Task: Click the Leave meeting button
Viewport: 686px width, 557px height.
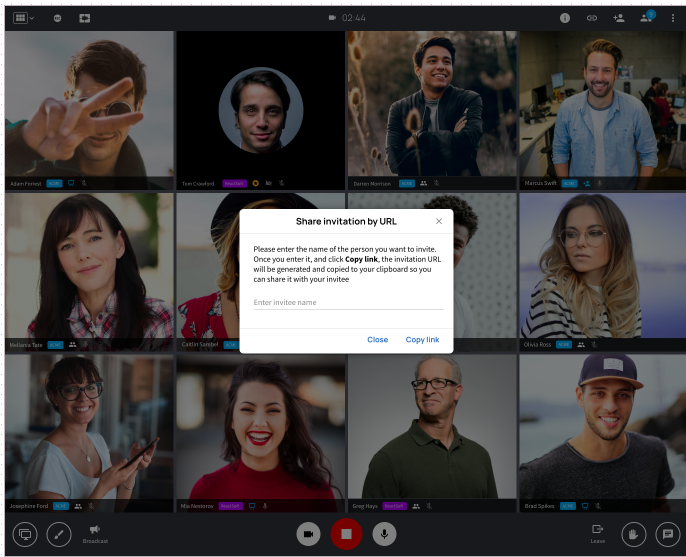Action: click(598, 534)
